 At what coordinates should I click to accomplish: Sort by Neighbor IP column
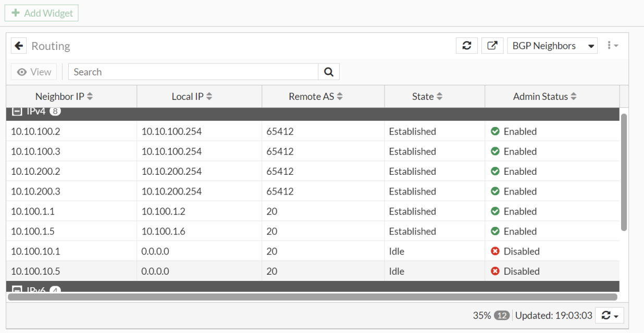point(64,96)
